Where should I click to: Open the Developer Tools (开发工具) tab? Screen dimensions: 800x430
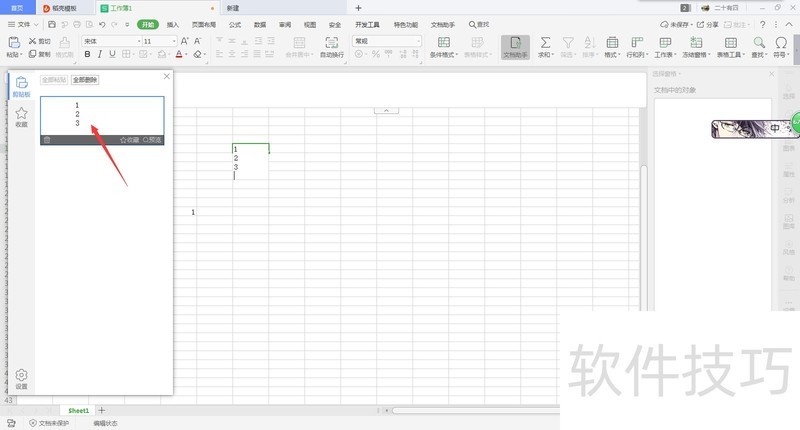tap(367, 24)
